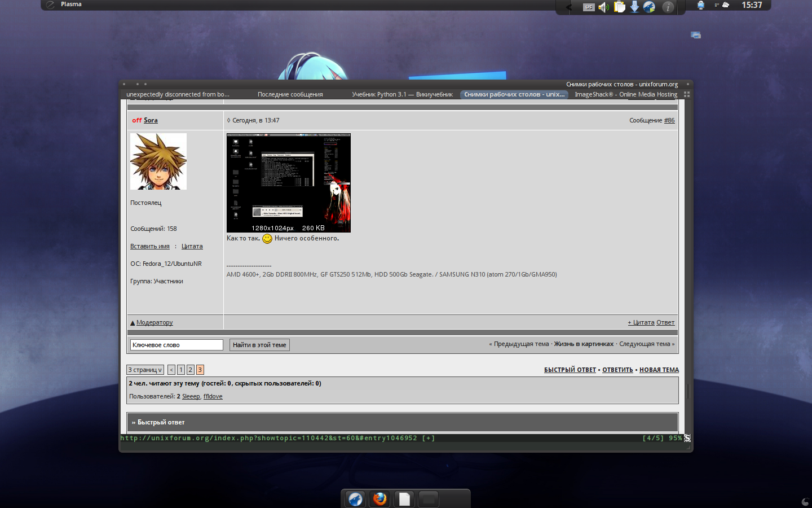Open user Sleeep's profile
This screenshot has width=812, height=508.
(x=191, y=396)
